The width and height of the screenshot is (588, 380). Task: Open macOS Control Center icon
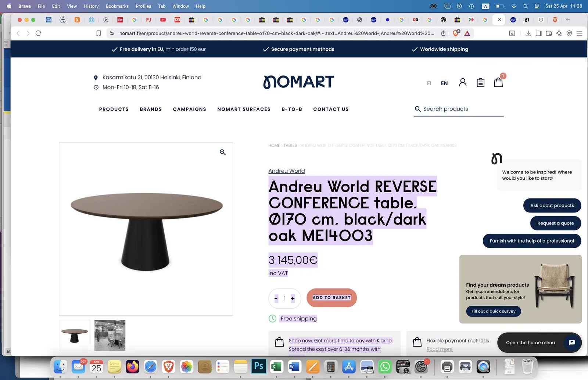[x=537, y=6]
